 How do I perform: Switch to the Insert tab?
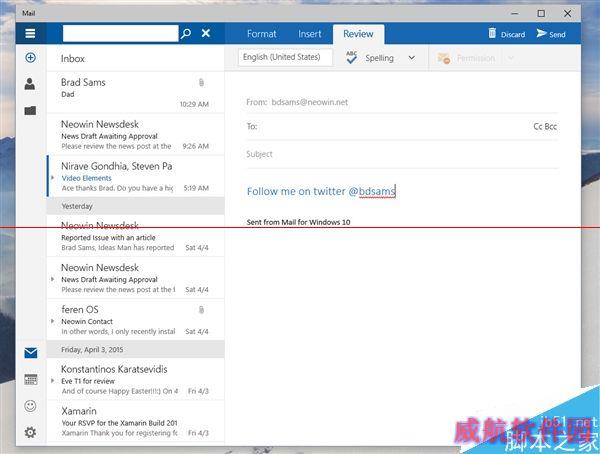310,34
